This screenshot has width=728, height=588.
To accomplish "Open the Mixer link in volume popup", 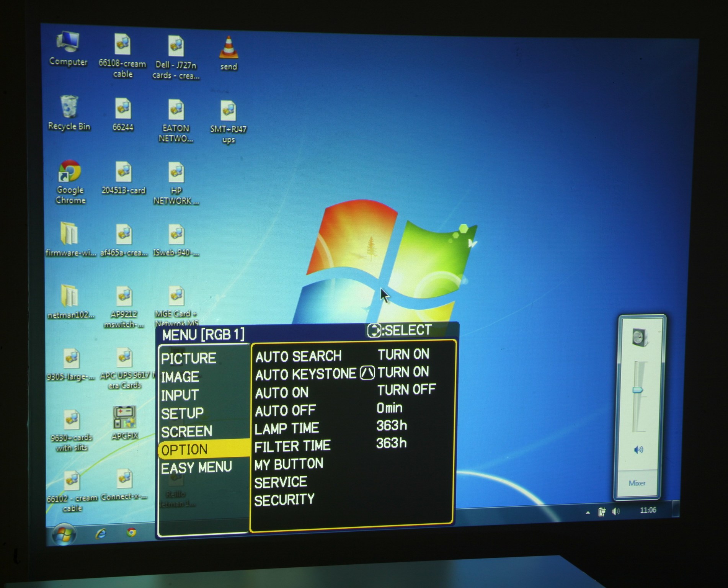I will (637, 483).
